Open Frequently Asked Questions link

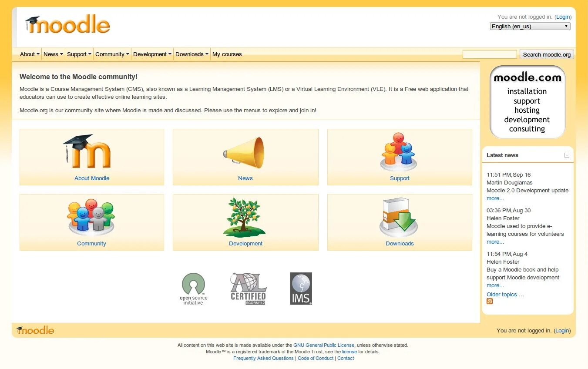[263, 358]
